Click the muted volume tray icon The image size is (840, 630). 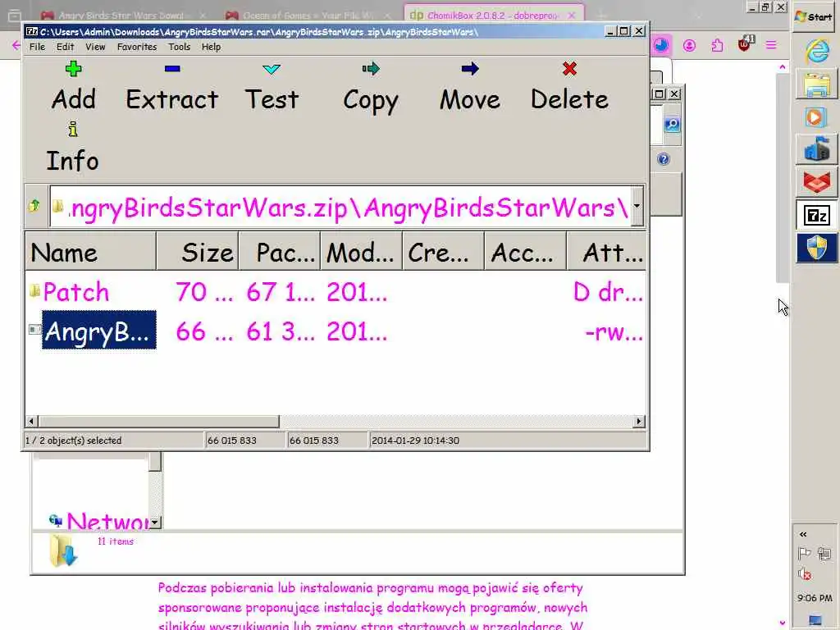pos(804,574)
